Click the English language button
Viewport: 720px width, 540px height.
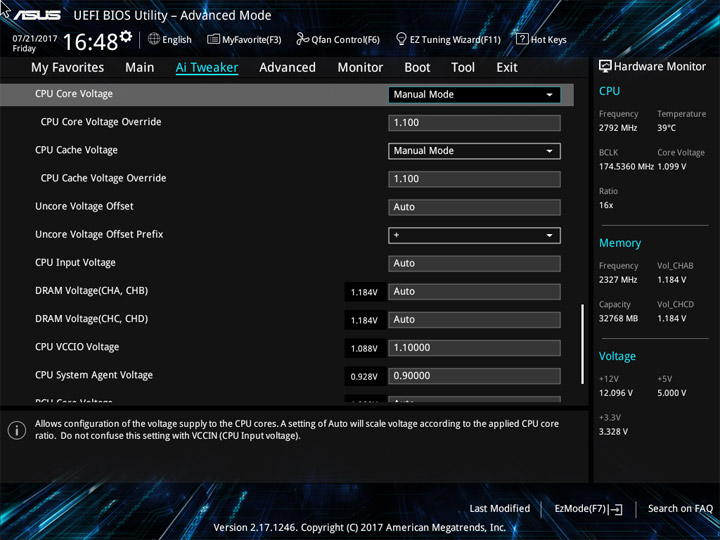pos(170,39)
